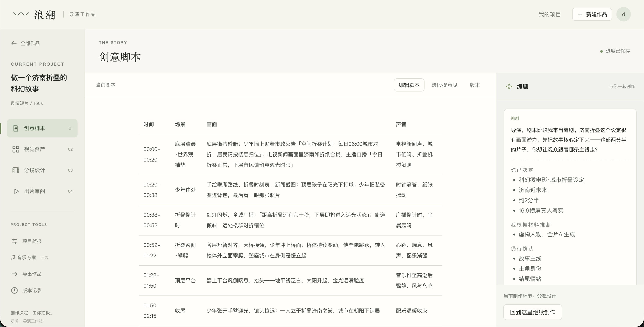Image resolution: width=644 pixels, height=327 pixels.
Task: Open 项目简报 under project tools
Action: click(27, 241)
